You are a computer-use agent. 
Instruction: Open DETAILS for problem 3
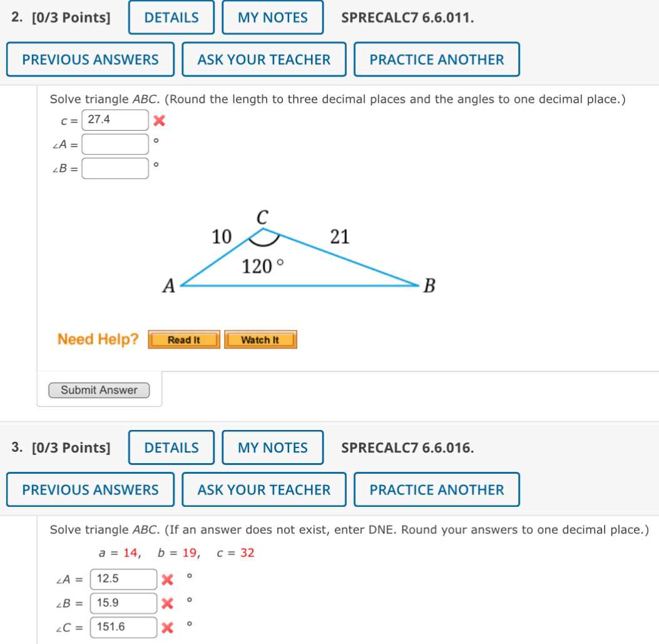point(171,447)
